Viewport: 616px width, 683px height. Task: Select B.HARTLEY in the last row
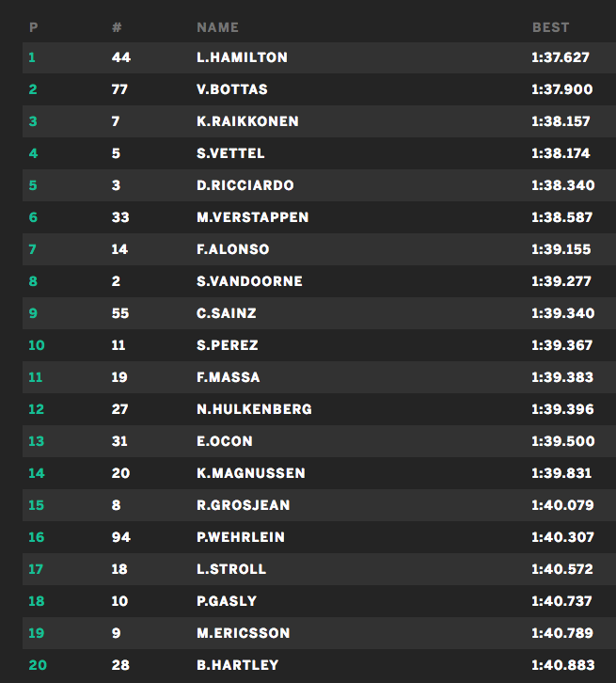point(237,665)
